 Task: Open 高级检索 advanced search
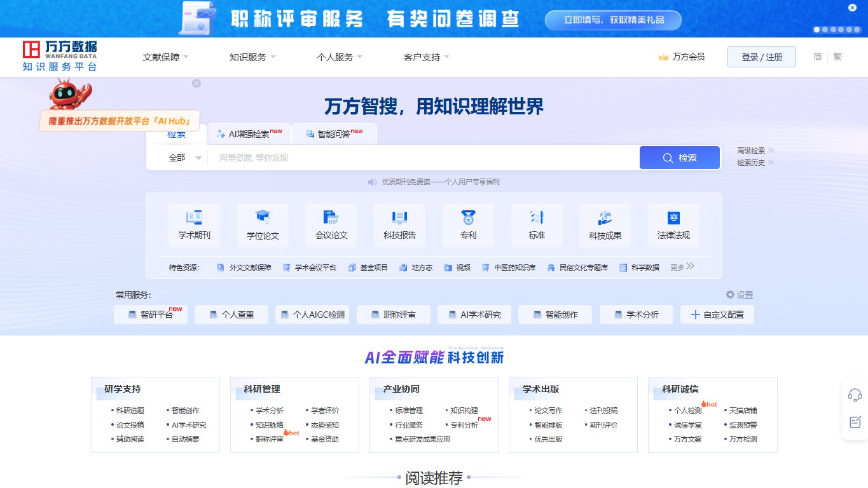point(755,151)
